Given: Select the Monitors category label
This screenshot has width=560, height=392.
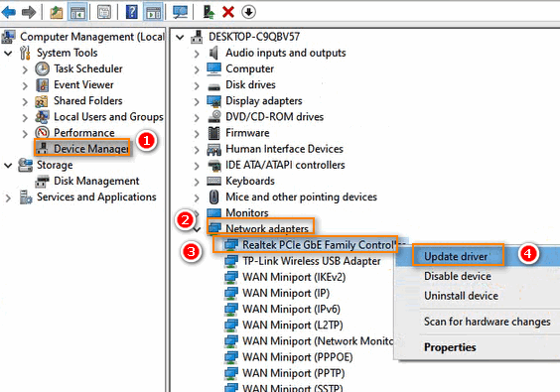Looking at the screenshot, I should (247, 212).
